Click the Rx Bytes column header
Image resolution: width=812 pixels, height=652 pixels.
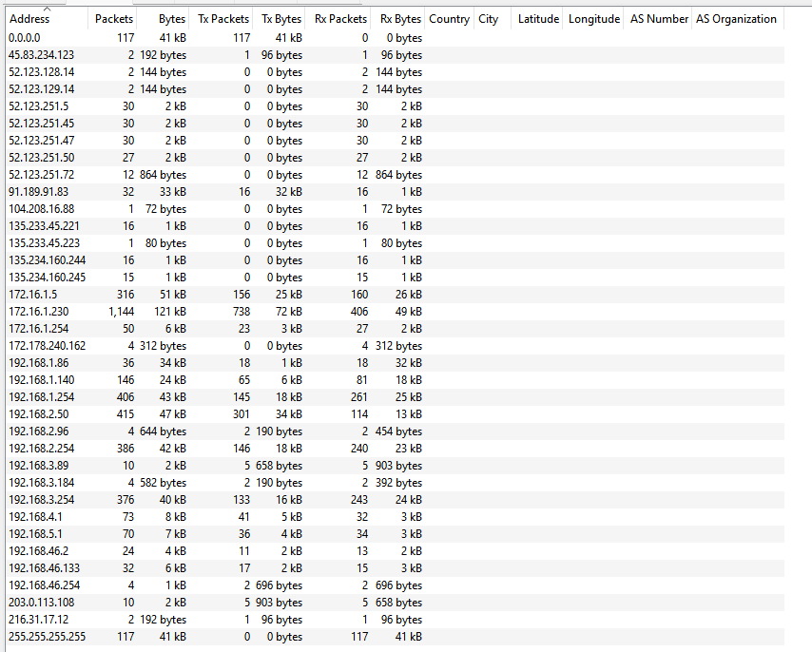tap(400, 19)
